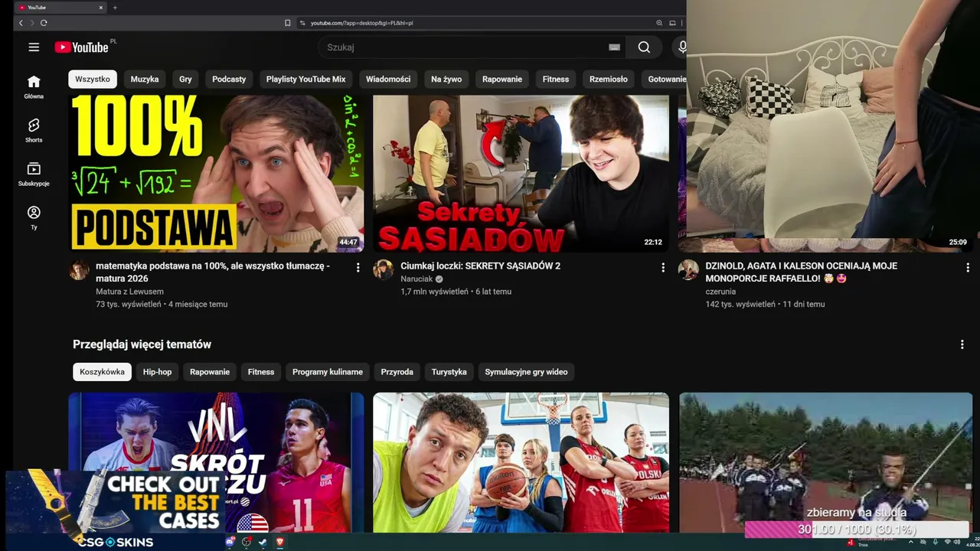Open video title matematyka podstawa na 100%

pos(213,272)
